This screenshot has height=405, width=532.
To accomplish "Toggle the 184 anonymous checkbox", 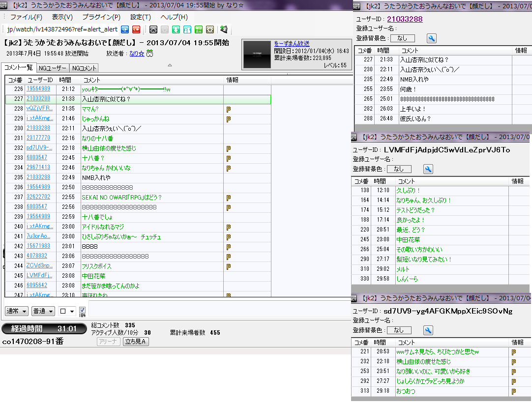I will click(x=82, y=310).
